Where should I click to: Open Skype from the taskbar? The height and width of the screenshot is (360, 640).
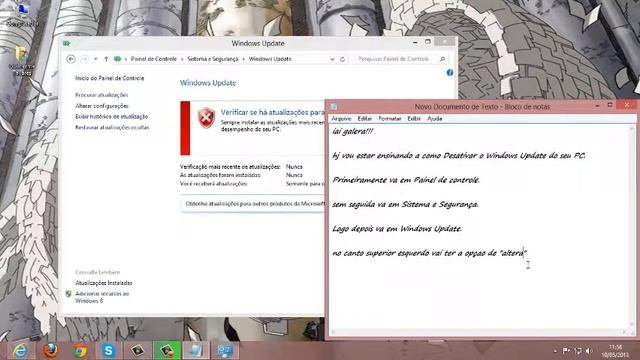click(109, 351)
